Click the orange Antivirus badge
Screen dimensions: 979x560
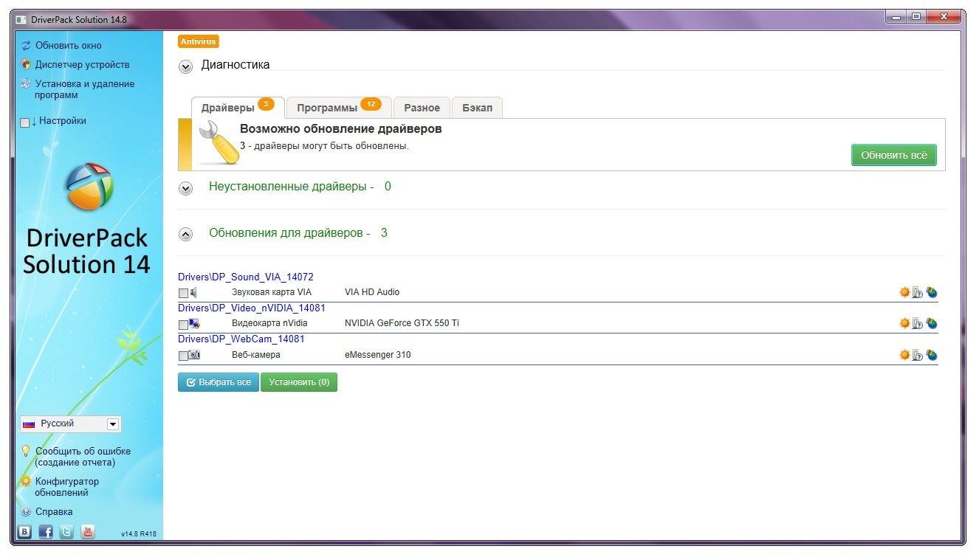199,42
